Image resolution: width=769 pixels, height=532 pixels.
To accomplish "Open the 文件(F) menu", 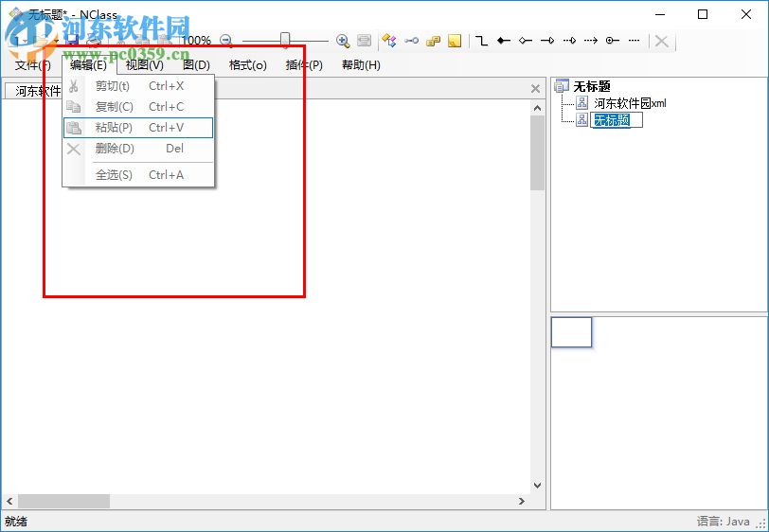I will click(x=33, y=65).
